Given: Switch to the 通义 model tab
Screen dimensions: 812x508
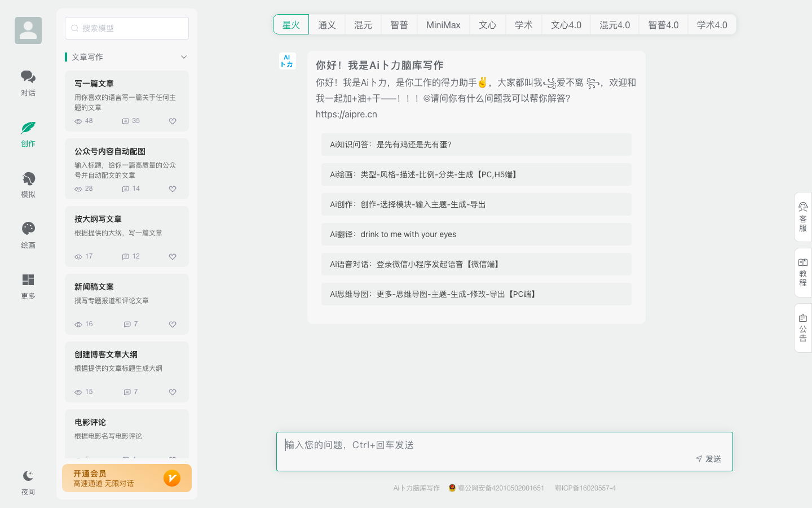Looking at the screenshot, I should [327, 24].
